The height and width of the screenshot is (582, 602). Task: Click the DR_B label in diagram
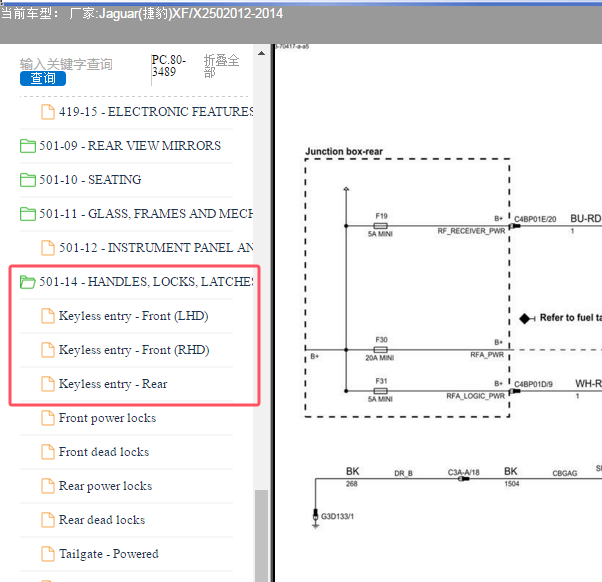403,473
